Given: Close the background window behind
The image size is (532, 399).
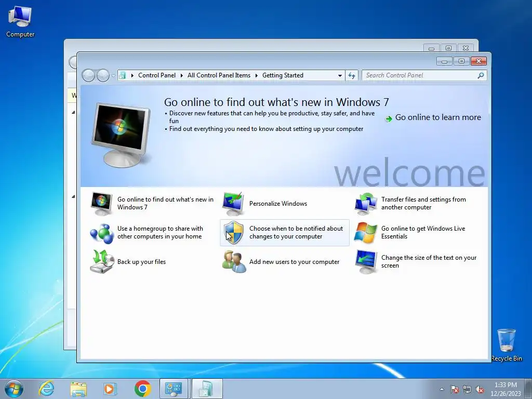Looking at the screenshot, I should click(466, 48).
